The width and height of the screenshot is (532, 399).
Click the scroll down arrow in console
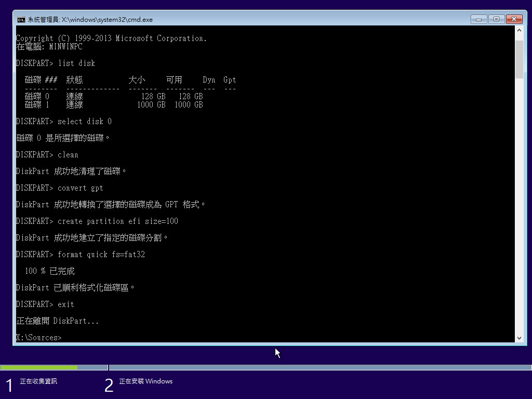[519, 338]
